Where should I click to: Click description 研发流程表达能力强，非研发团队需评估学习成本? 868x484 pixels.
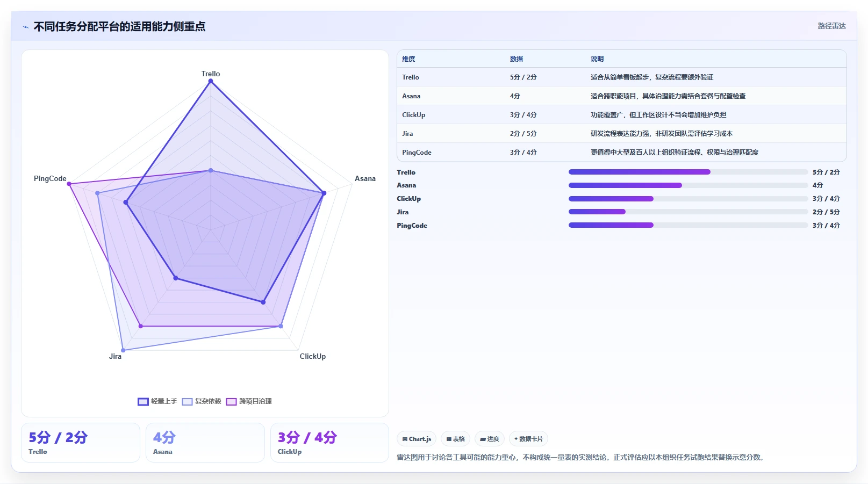pos(662,134)
